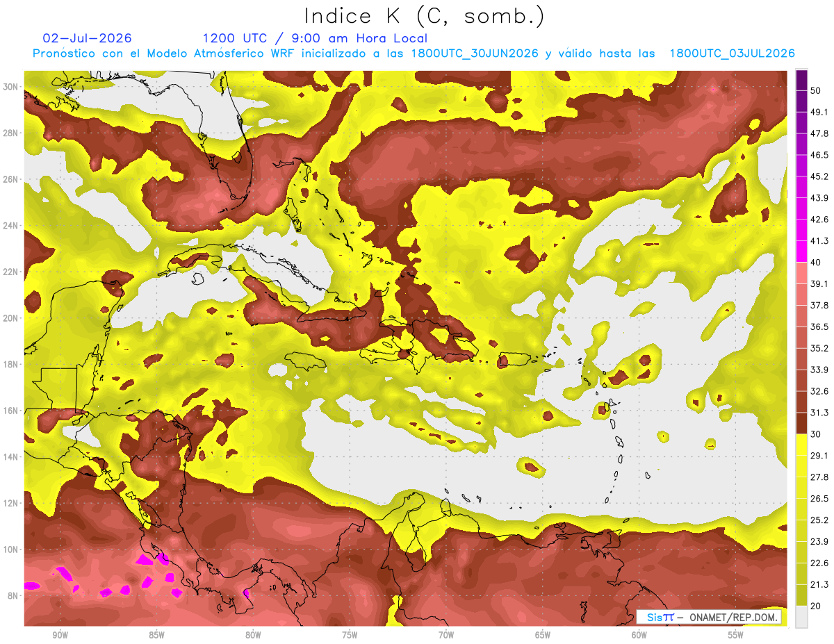
Task: Click the 65W longitude label
Action: [543, 635]
